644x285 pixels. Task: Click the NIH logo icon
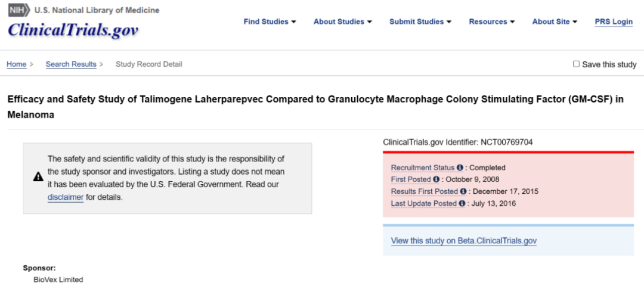tap(18, 11)
